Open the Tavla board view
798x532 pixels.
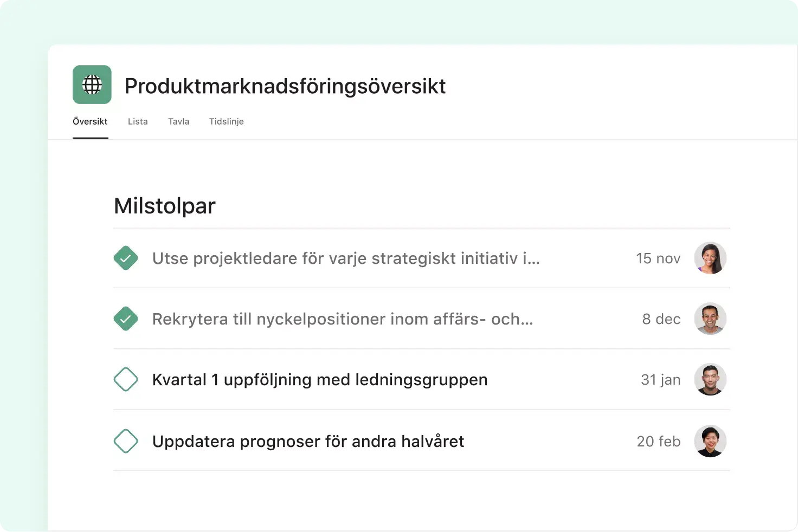[179, 121]
